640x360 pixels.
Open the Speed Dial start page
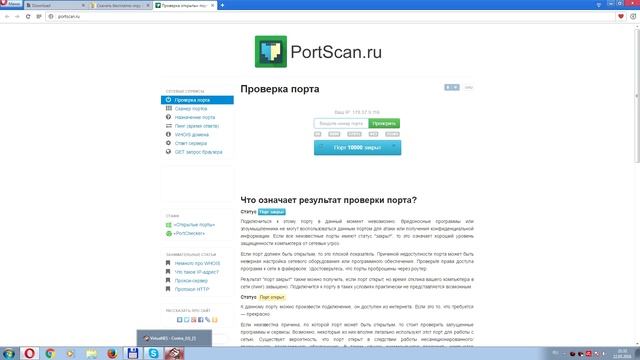39,17
